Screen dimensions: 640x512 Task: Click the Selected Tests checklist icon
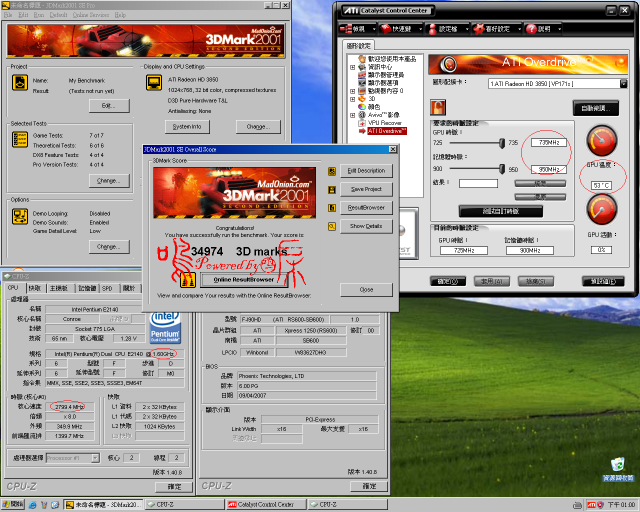[x=20, y=140]
